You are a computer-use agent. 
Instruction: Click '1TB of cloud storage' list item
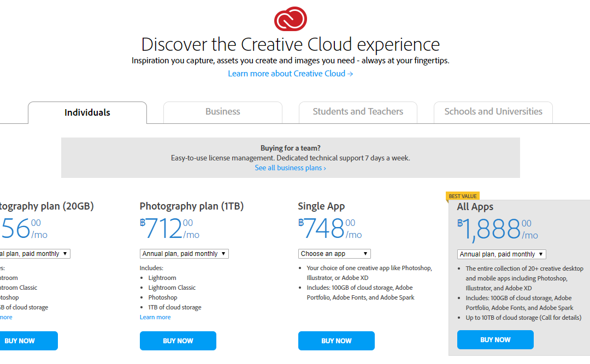pos(175,307)
